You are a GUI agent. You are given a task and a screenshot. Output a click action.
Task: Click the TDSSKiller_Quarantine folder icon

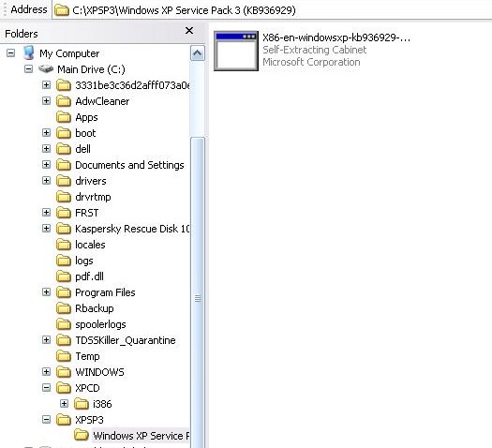pyautogui.click(x=64, y=340)
